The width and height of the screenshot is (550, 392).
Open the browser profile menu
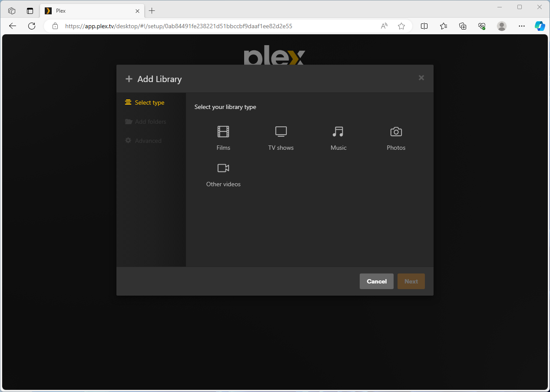click(502, 26)
